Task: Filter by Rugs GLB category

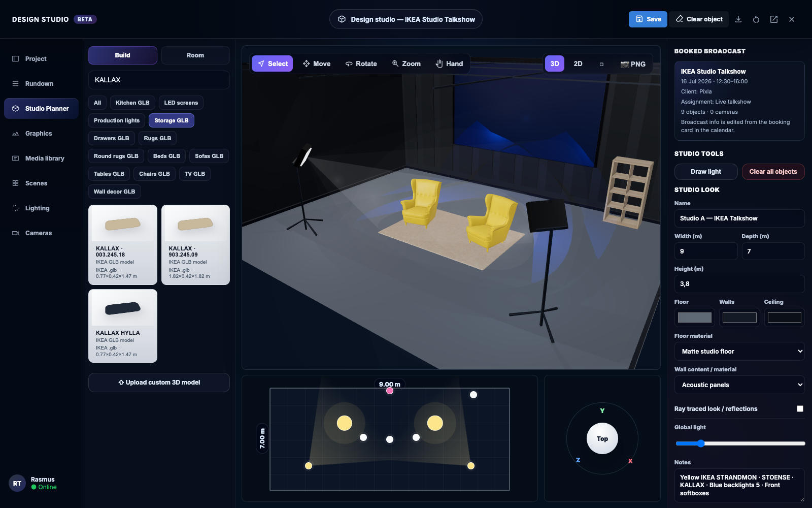Action: point(157,138)
